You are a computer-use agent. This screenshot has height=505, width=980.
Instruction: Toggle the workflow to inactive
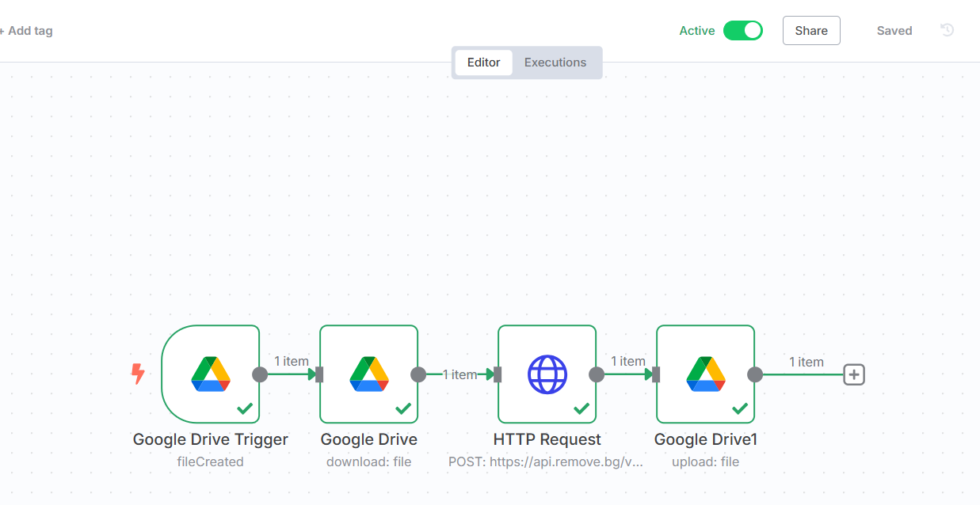click(742, 30)
